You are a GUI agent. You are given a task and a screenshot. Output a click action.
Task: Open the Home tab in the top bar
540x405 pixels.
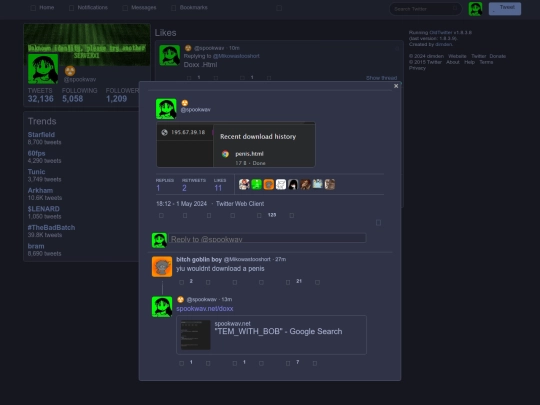click(x=43, y=8)
